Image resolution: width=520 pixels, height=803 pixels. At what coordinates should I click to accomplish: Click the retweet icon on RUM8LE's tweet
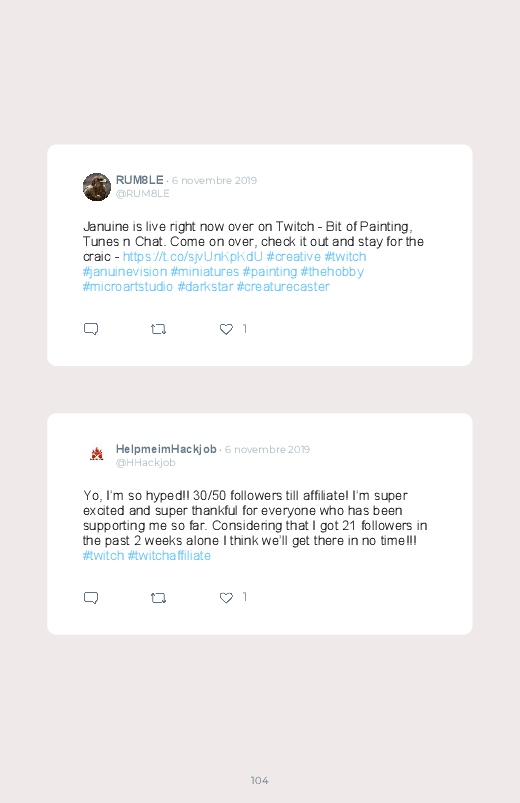coord(158,329)
